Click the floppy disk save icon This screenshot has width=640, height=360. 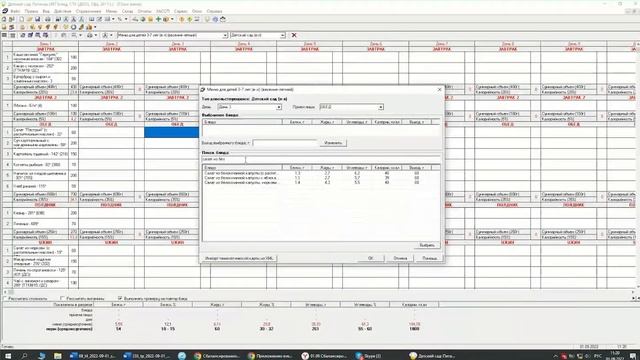(38, 19)
